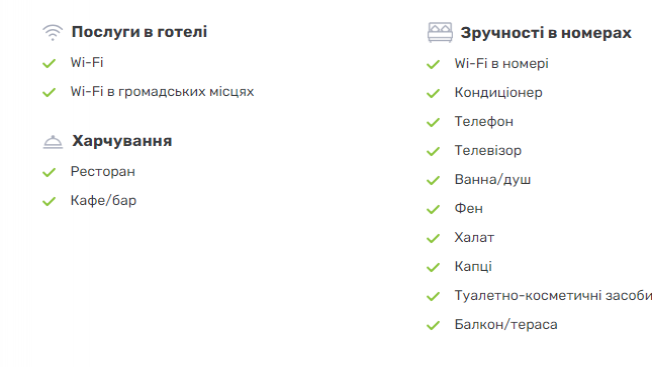This screenshot has width=652, height=367.
Task: Click the green checkmark beside Телевізор
Action: coord(433,151)
